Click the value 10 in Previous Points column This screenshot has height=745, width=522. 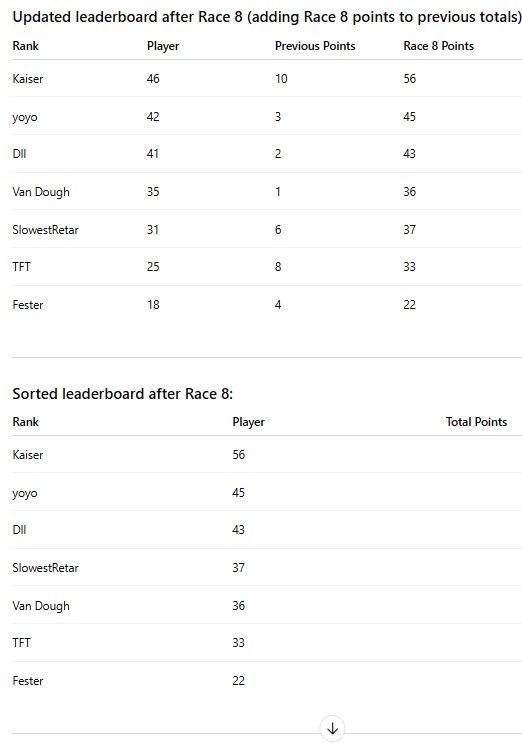click(281, 79)
